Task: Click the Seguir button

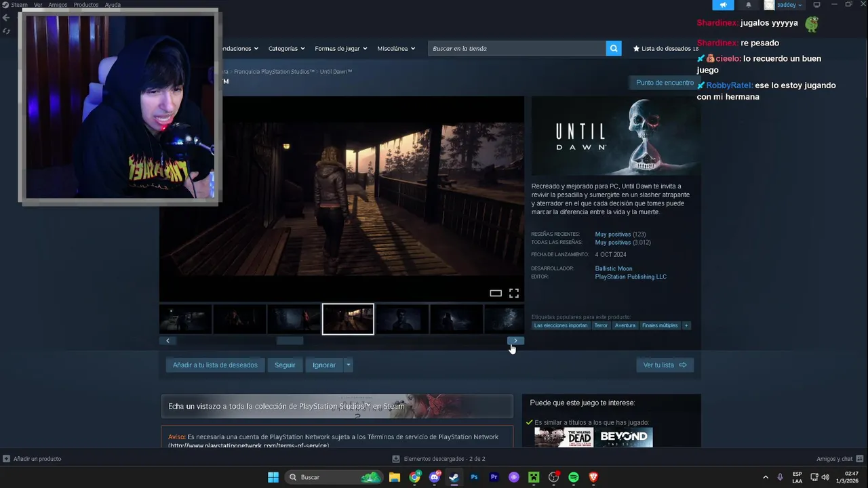Action: pyautogui.click(x=285, y=365)
